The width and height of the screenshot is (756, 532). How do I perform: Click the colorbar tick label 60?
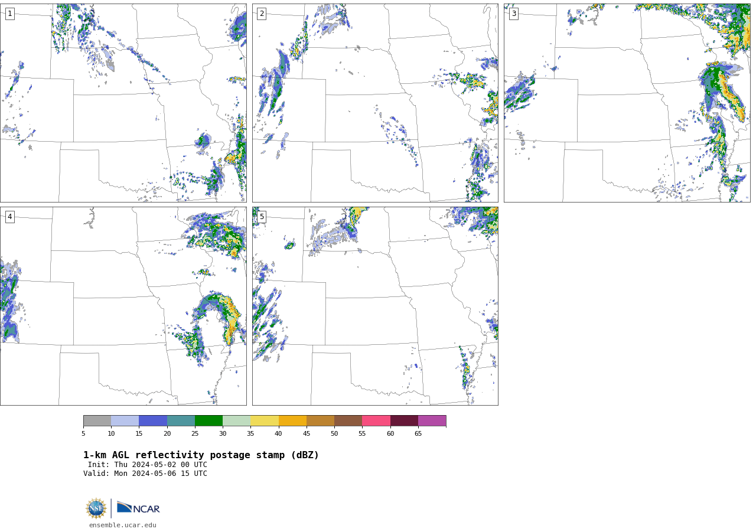[x=390, y=434]
